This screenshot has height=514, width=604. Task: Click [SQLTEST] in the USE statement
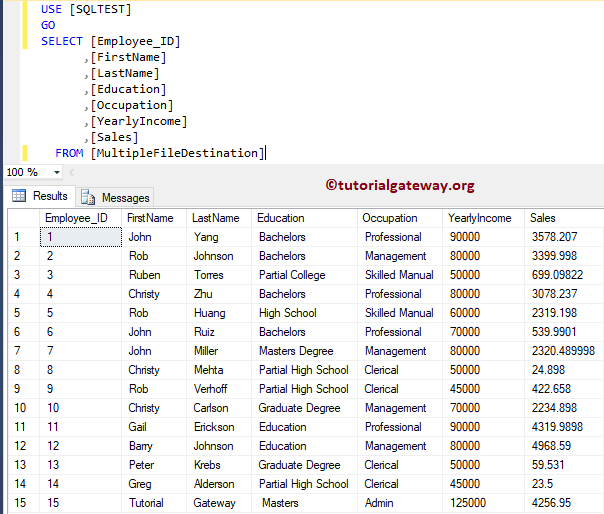[100, 9]
